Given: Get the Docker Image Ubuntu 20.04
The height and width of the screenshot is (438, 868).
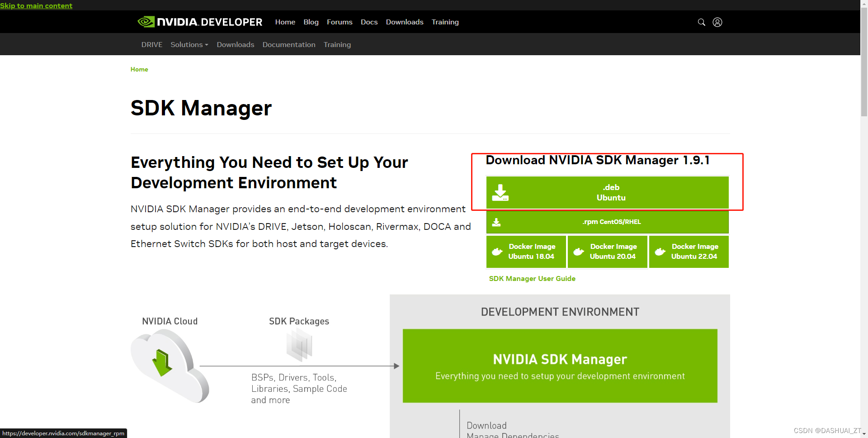Looking at the screenshot, I should point(608,252).
